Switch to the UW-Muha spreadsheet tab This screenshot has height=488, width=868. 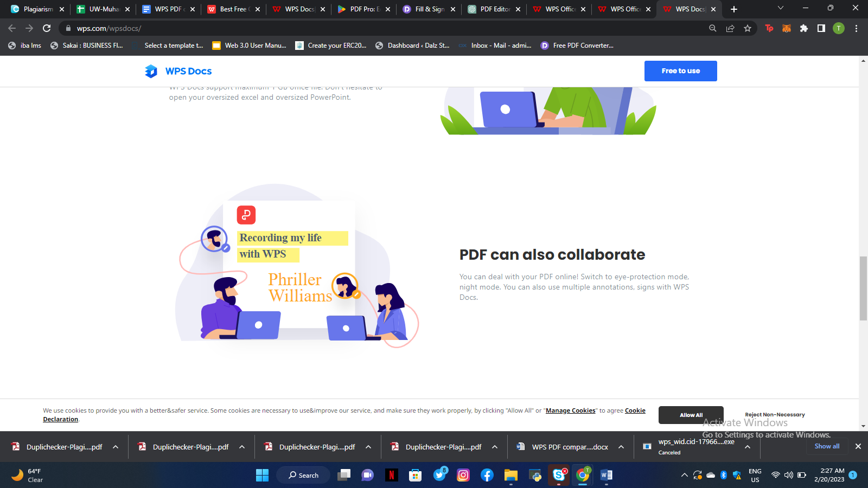(103, 9)
